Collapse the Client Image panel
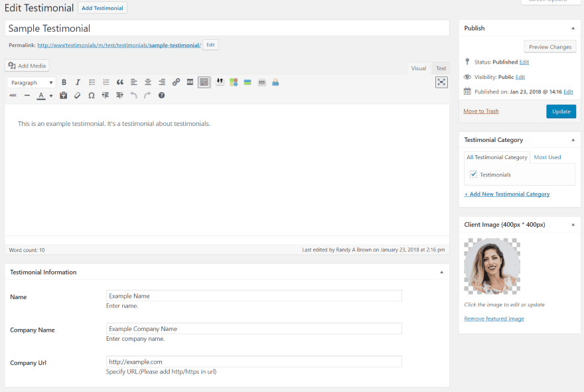Image resolution: width=584 pixels, height=392 pixels. click(573, 225)
